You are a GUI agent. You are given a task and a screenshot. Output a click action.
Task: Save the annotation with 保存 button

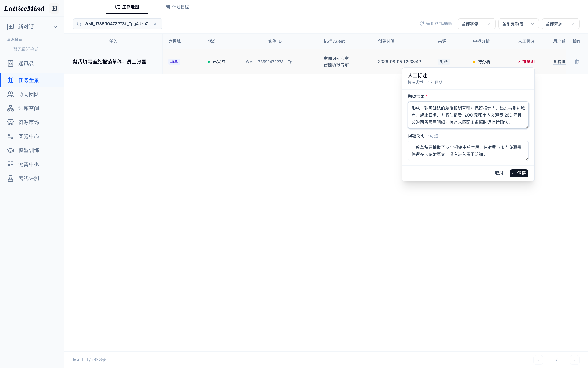(x=519, y=173)
